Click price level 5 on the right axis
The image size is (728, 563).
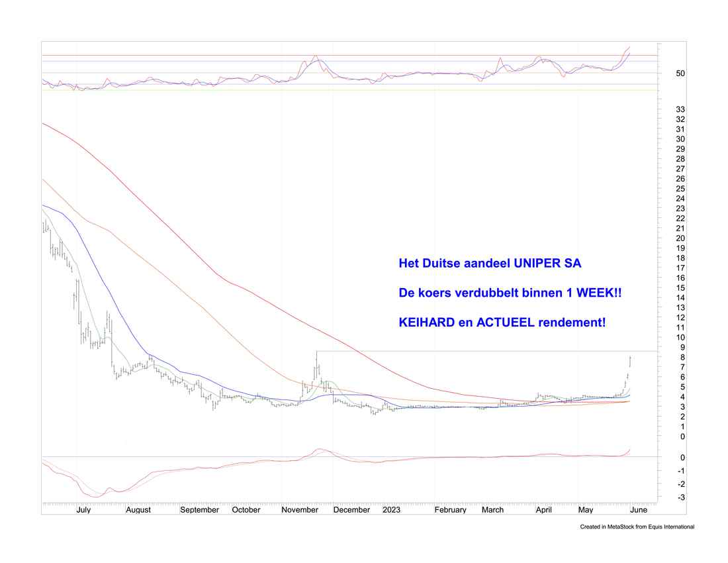click(682, 387)
